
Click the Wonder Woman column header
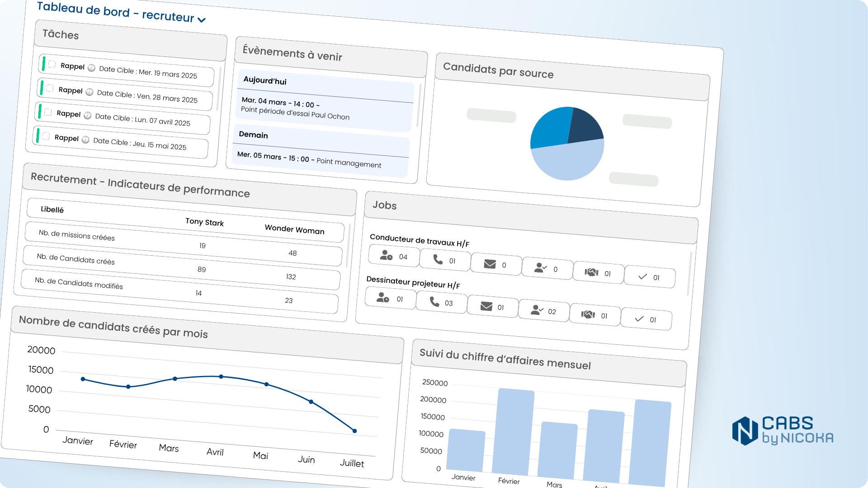pos(294,230)
